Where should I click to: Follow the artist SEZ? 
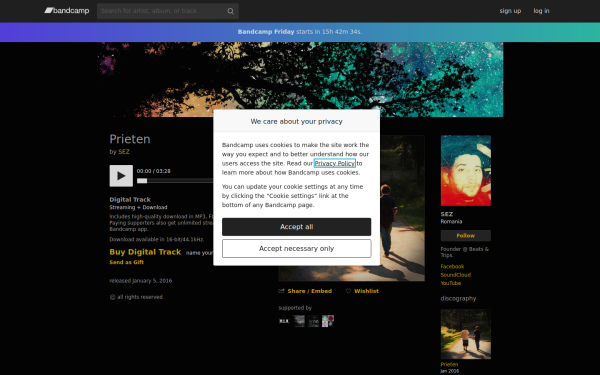pos(466,236)
